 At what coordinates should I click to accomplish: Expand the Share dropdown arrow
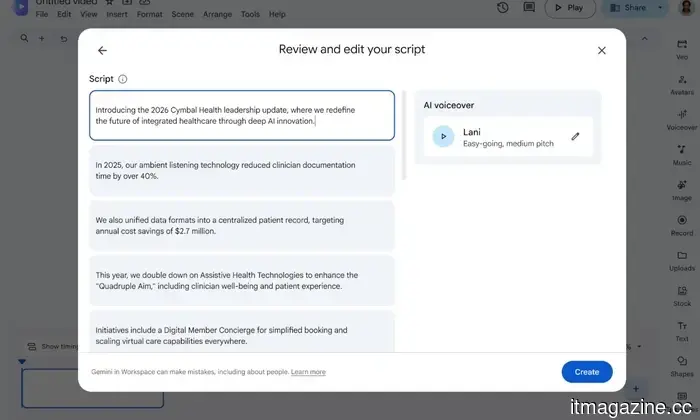pos(660,8)
